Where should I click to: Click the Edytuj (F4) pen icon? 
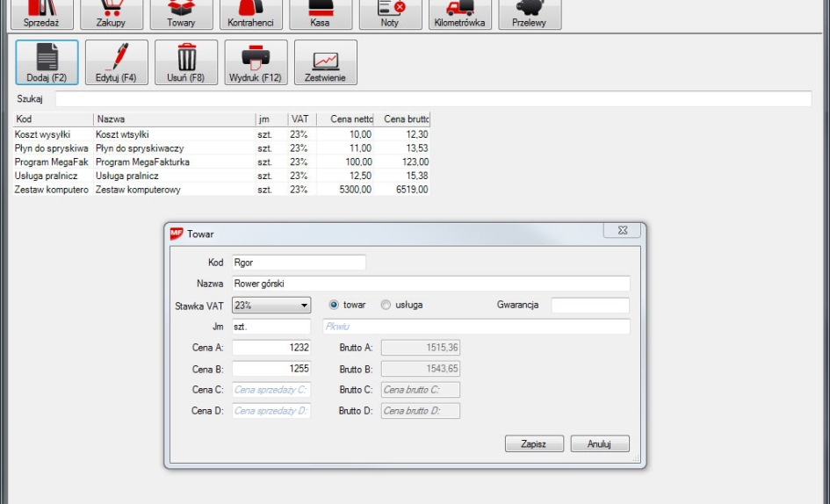116,62
